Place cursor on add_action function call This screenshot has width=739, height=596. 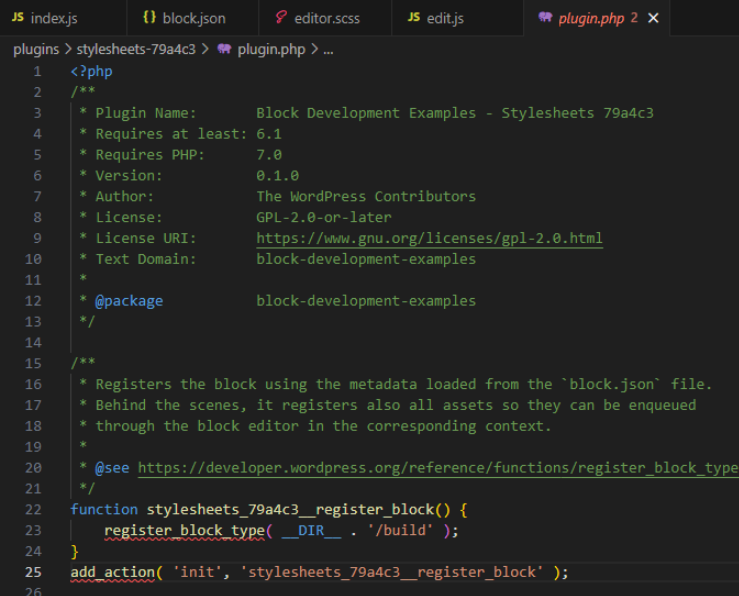[113, 572]
